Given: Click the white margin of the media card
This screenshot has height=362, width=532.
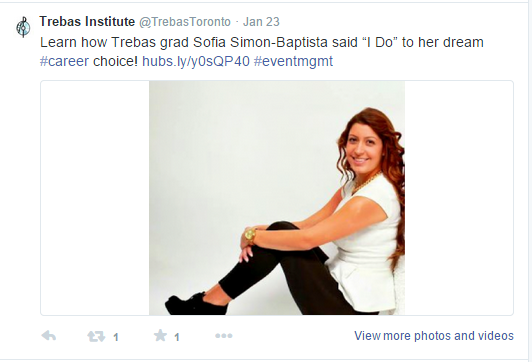Looking at the screenshot, I should click(95, 198).
